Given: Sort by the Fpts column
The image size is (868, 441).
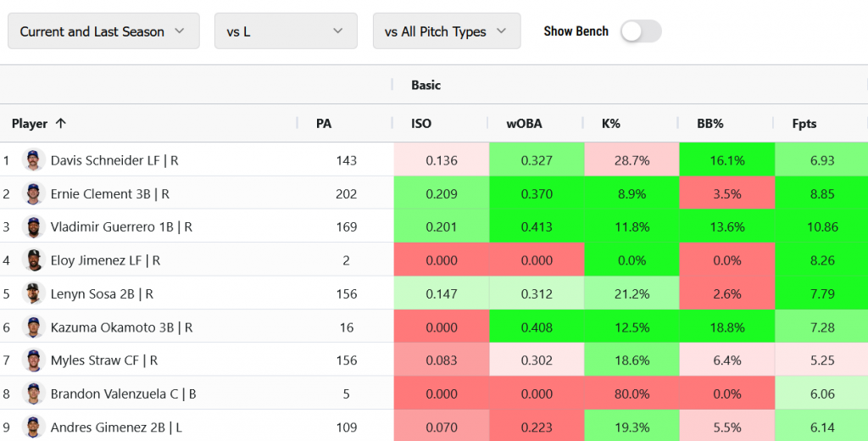Looking at the screenshot, I should click(x=804, y=124).
